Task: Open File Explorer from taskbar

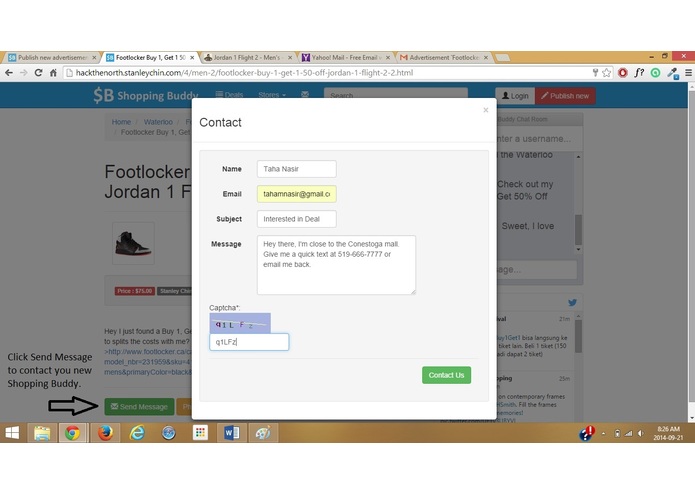Action: [x=42, y=433]
